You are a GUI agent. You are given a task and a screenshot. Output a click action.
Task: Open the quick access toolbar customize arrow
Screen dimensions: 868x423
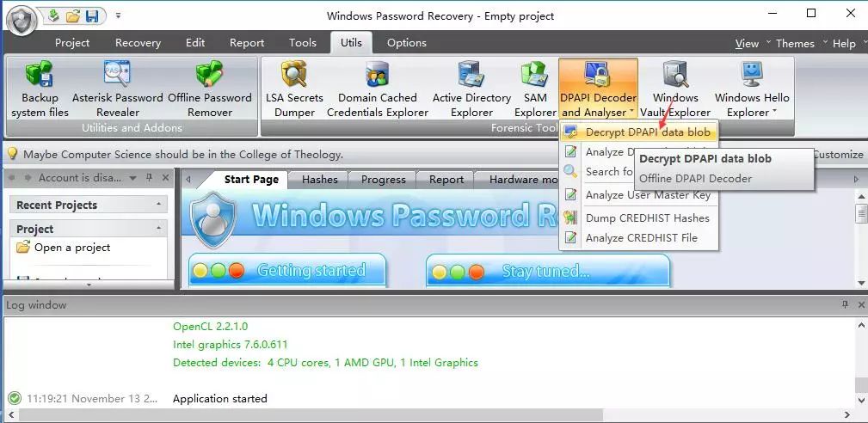[118, 16]
